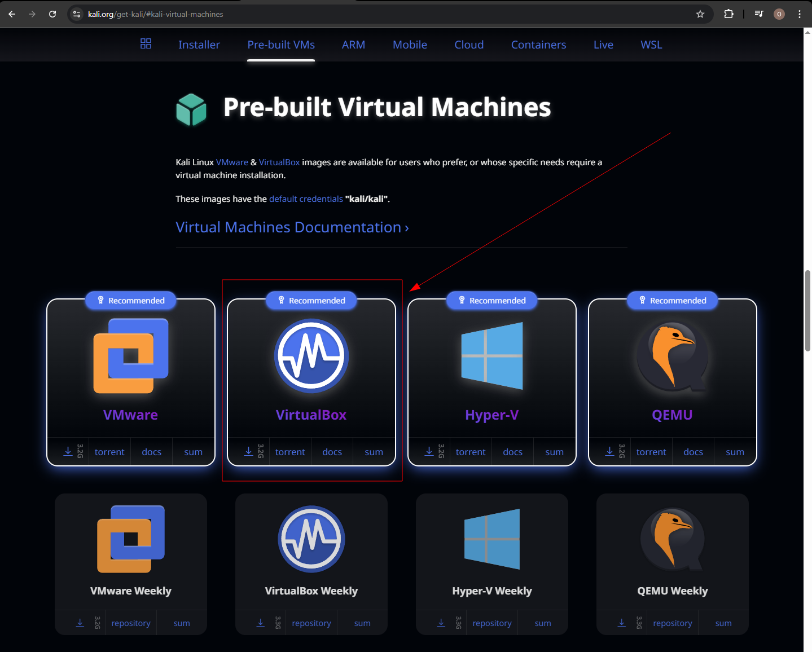
Task: Open the ARM tab
Action: click(353, 45)
